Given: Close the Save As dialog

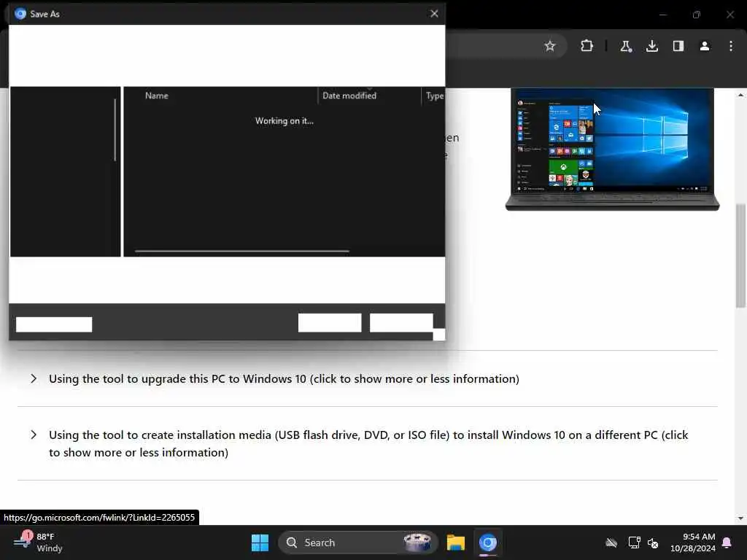Looking at the screenshot, I should click(x=434, y=13).
